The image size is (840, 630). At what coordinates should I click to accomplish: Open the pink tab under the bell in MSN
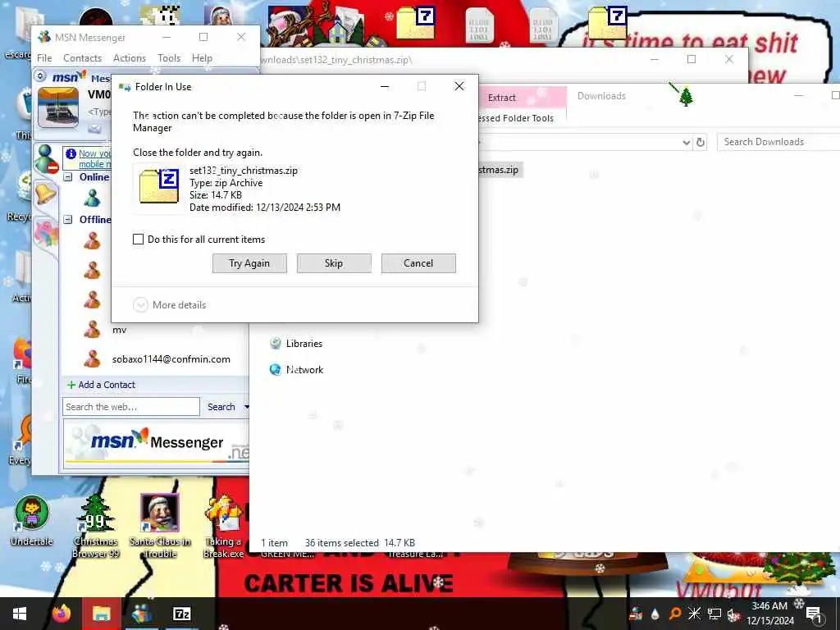point(46,233)
